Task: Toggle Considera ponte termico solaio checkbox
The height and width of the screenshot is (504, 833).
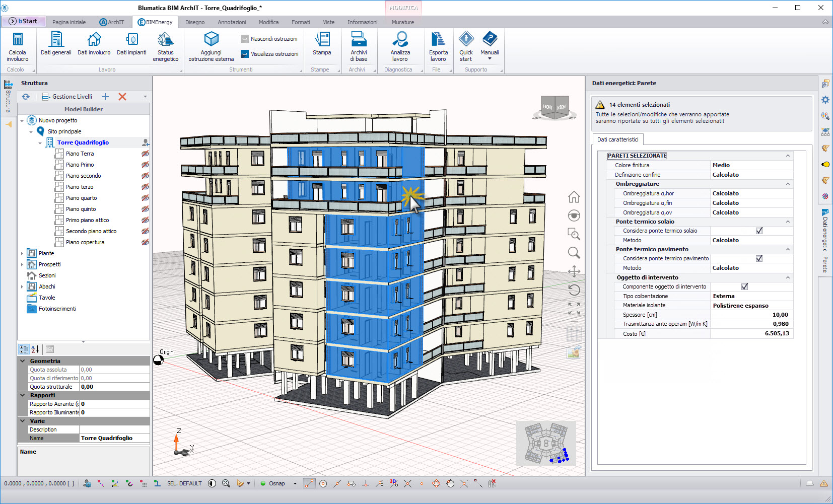Action: (x=759, y=231)
